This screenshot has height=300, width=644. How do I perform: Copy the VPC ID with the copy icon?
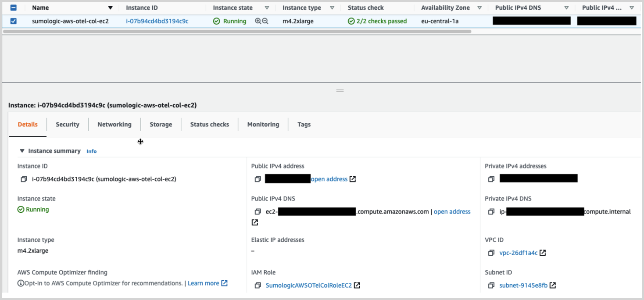(x=491, y=253)
